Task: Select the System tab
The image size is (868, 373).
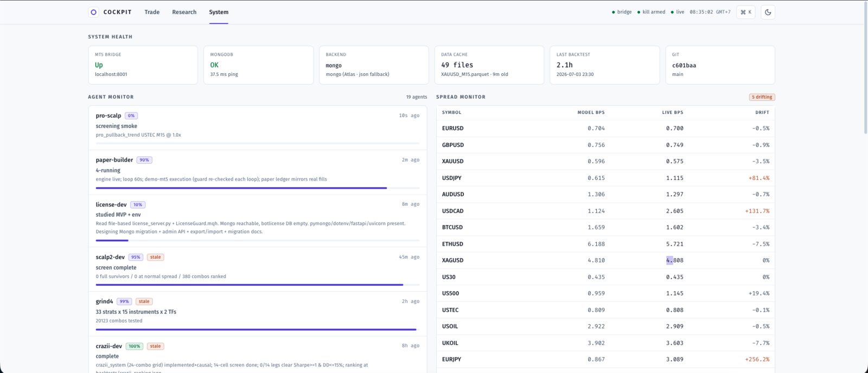Action: (219, 12)
